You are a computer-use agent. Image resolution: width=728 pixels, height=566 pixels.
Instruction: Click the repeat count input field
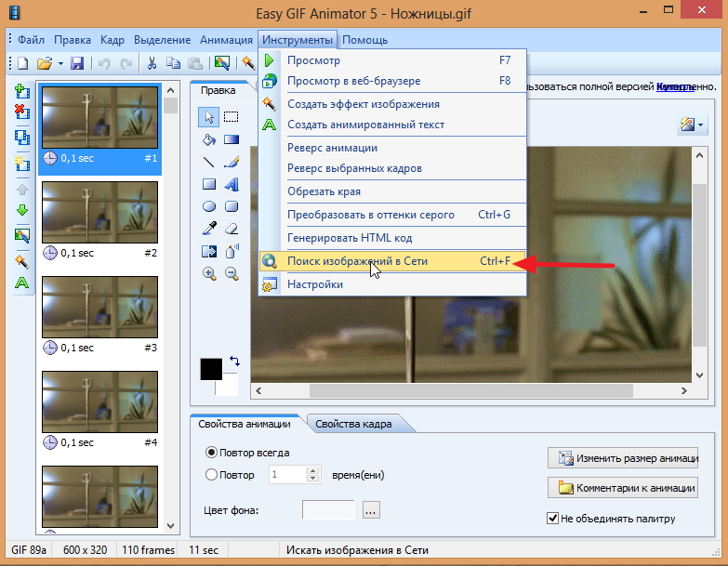point(288,475)
